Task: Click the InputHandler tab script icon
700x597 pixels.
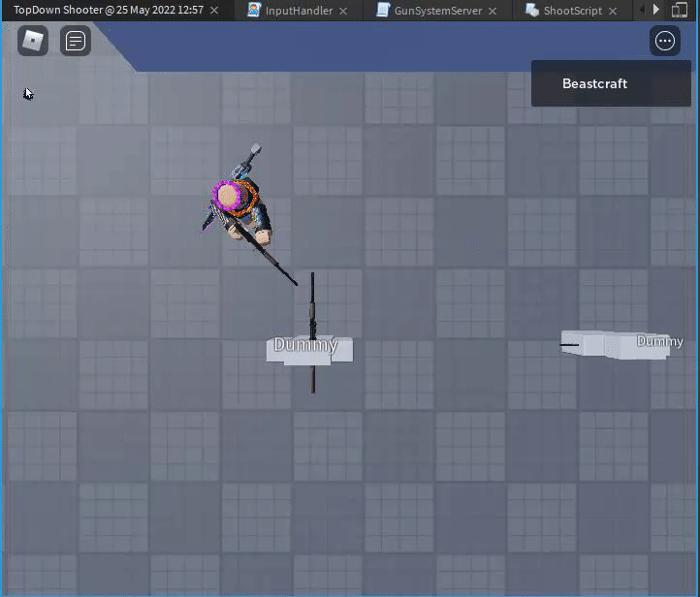Action: pos(254,10)
